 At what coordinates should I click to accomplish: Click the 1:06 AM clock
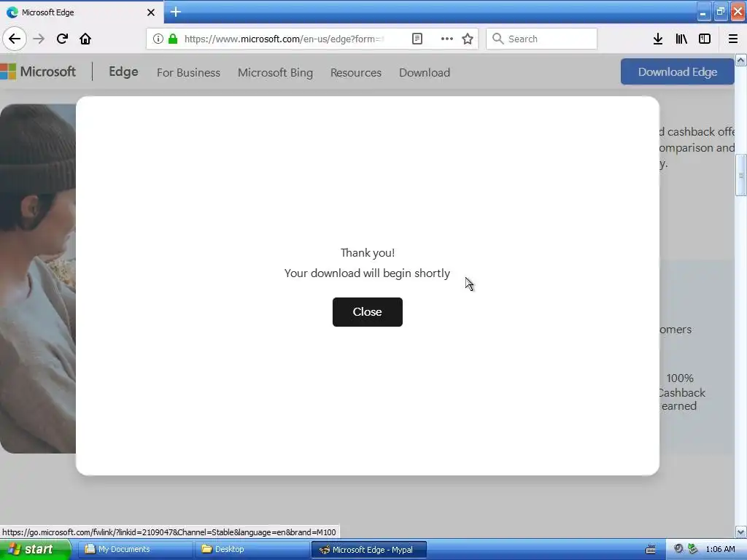click(720, 550)
